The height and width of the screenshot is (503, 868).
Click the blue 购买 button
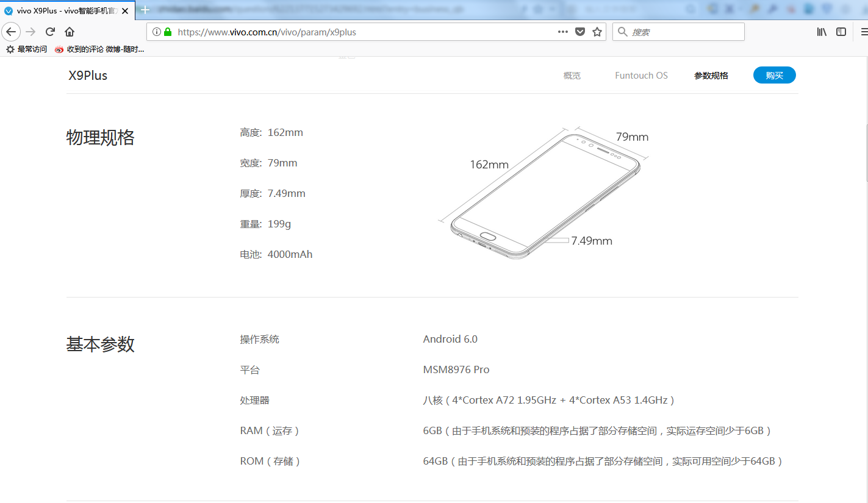(775, 75)
